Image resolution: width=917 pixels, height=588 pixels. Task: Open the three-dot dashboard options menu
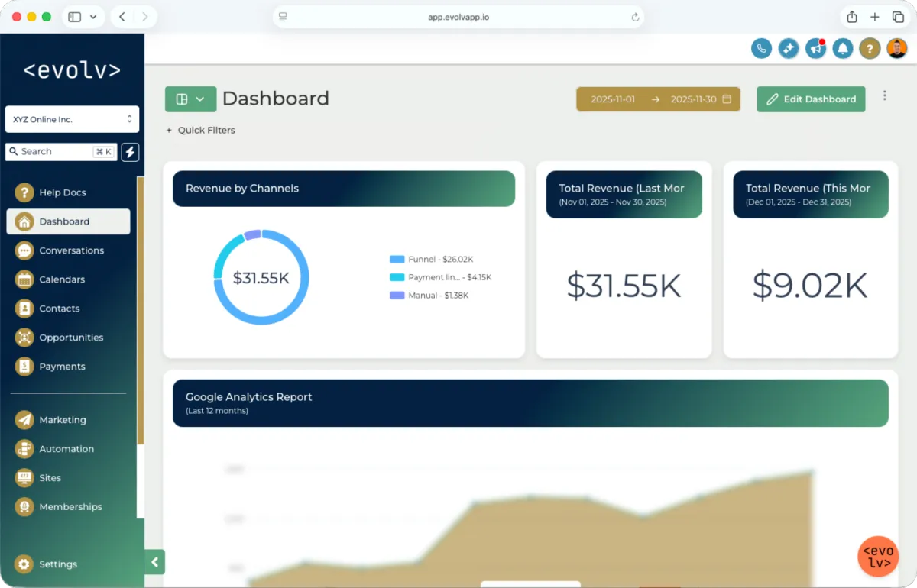pos(885,95)
